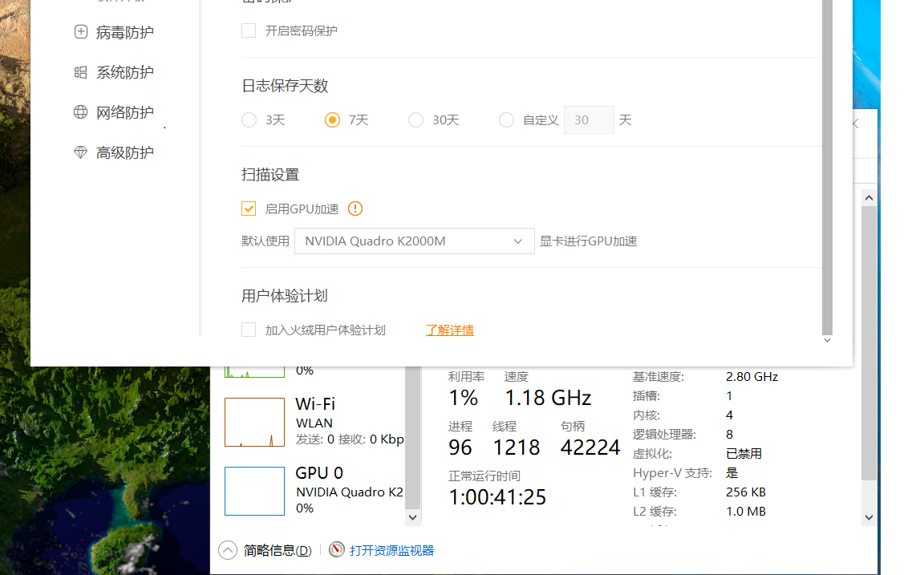This screenshot has height=575, width=924.
Task: Collapse Task Manager to brief info view
Action: tap(228, 550)
